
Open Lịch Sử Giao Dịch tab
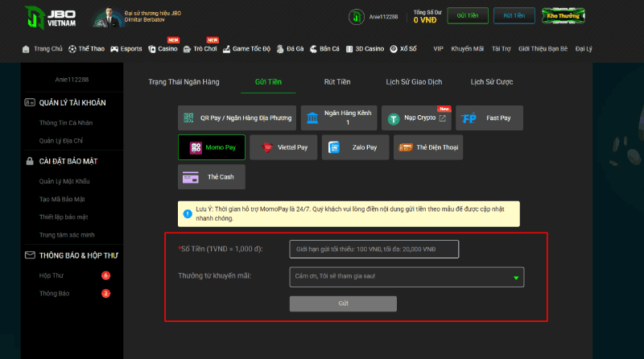(x=414, y=82)
